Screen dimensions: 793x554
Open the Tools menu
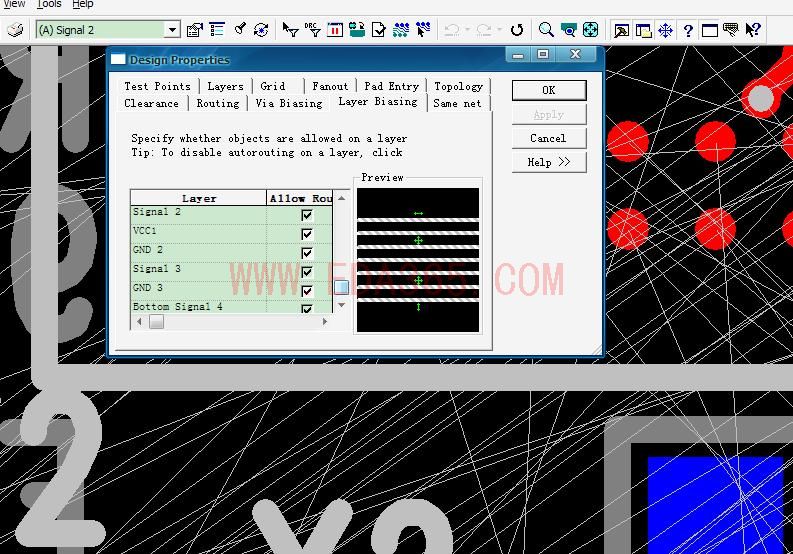point(49,4)
